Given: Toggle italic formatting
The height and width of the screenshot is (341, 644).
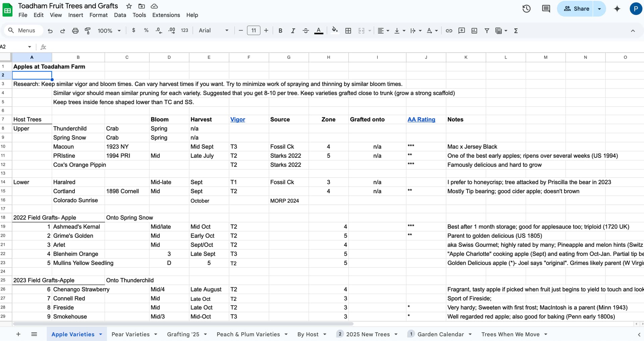Looking at the screenshot, I should (293, 31).
